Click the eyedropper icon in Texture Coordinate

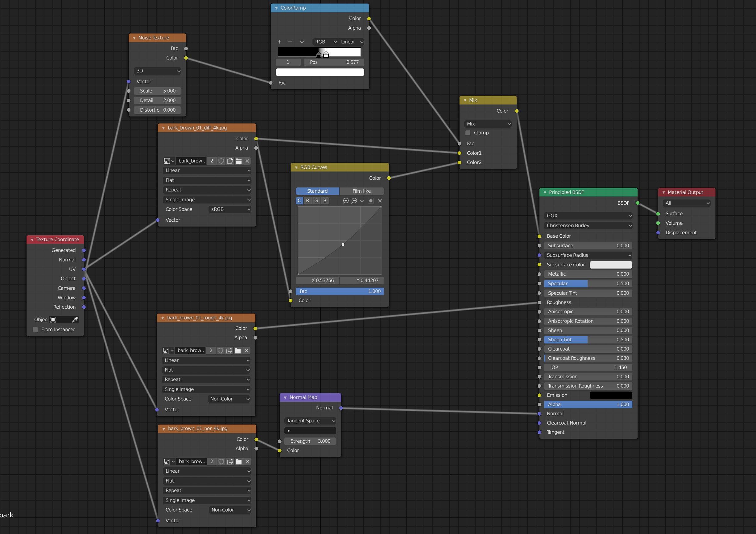click(75, 320)
